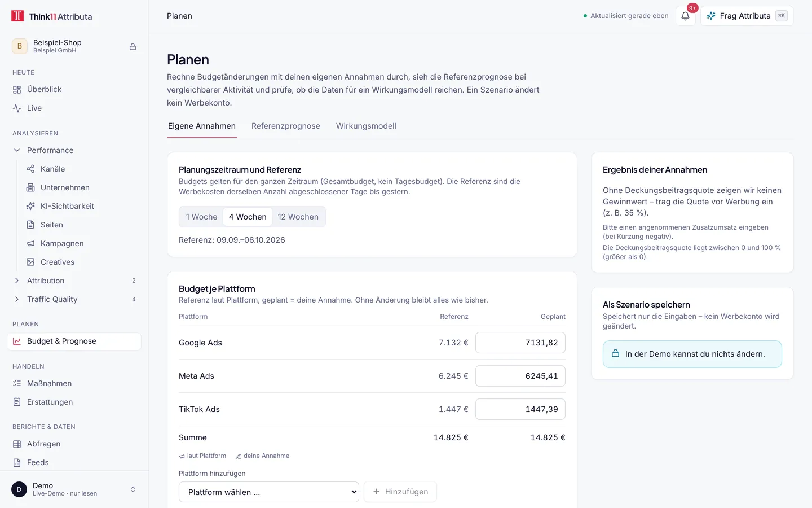This screenshot has width=812, height=508.
Task: Open the Demo account switcher
Action: coord(74,489)
